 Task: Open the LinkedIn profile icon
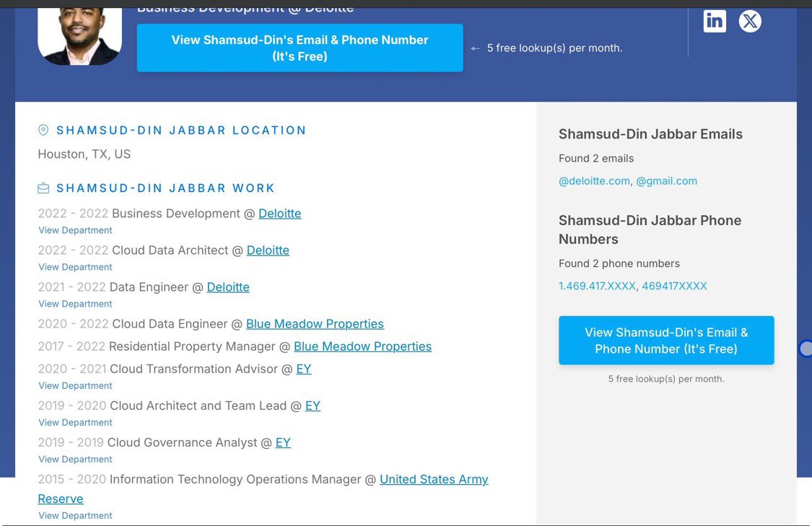pos(715,21)
